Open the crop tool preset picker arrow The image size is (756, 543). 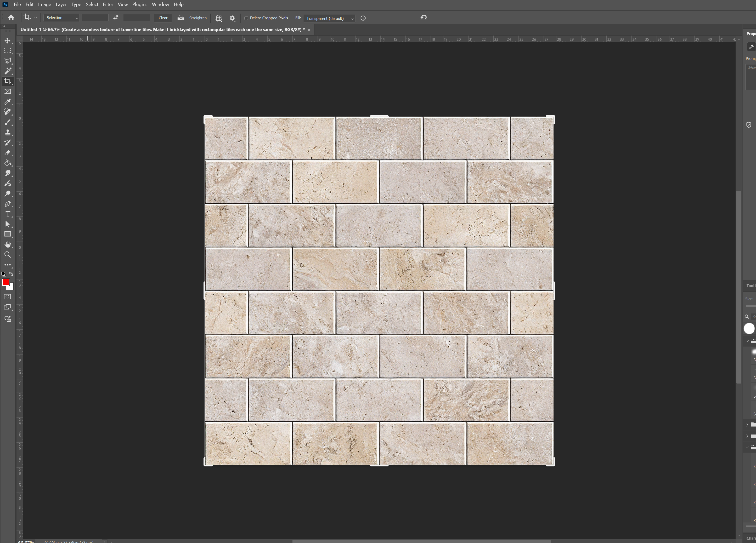(x=35, y=18)
